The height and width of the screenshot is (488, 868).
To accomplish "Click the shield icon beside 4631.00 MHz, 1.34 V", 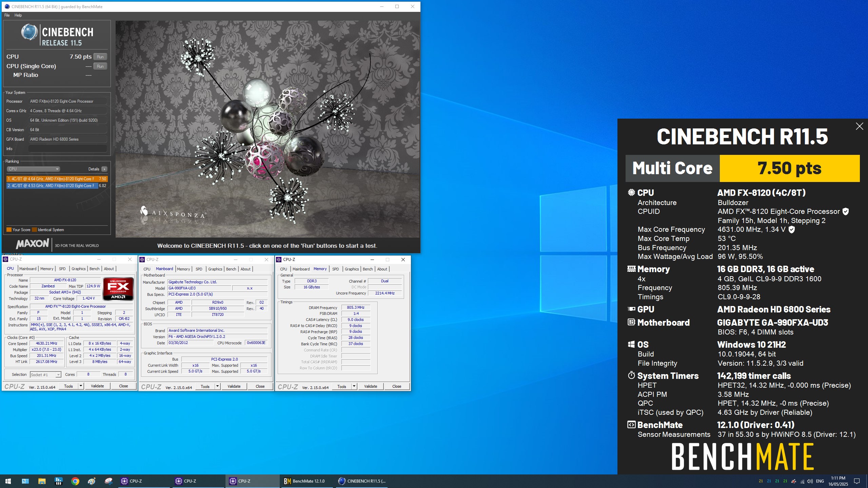I will [x=791, y=229].
